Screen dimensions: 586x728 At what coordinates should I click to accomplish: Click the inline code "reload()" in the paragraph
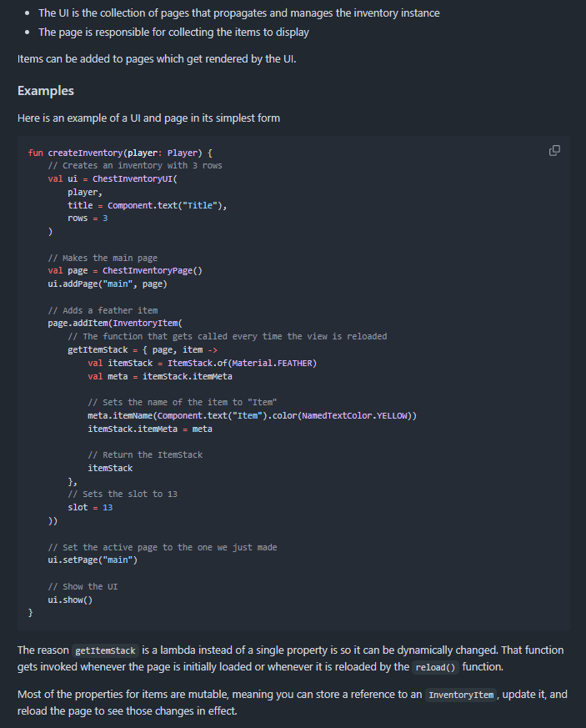tap(435, 667)
